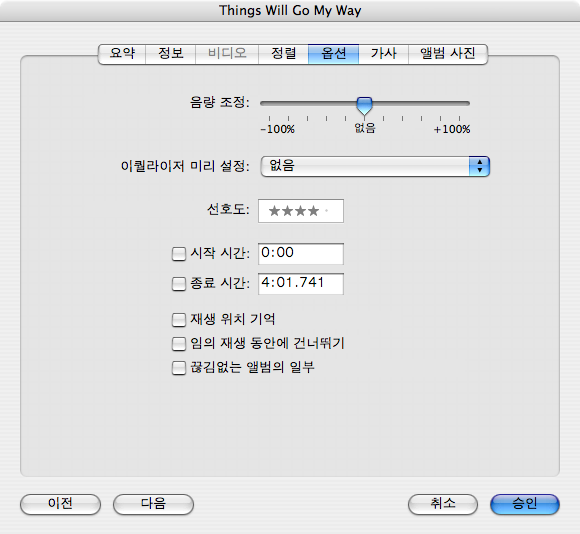
Task: Toggle 재생 위치 기억 checkbox
Action: [179, 320]
